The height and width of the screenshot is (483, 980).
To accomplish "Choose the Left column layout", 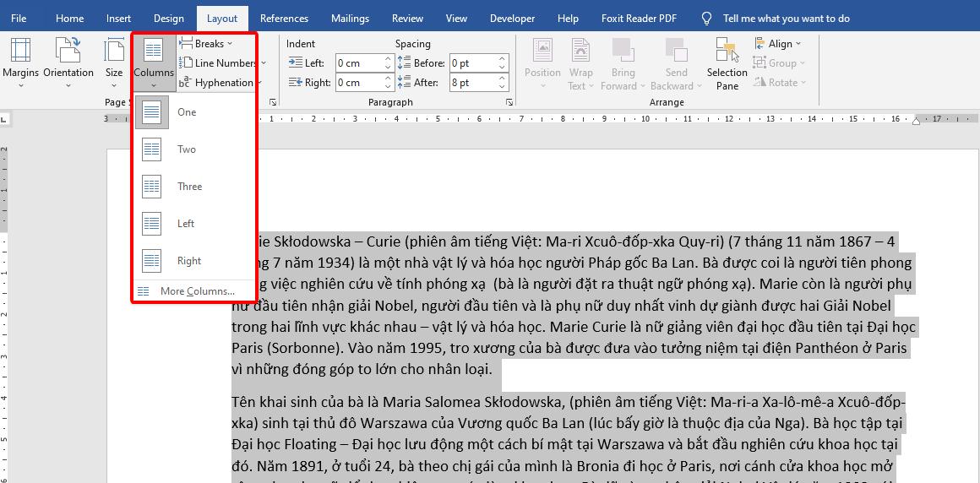I will point(195,224).
